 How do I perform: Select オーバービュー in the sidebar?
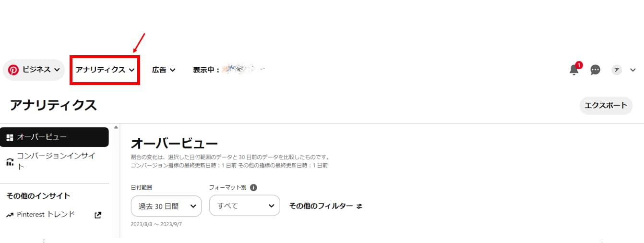(x=54, y=137)
